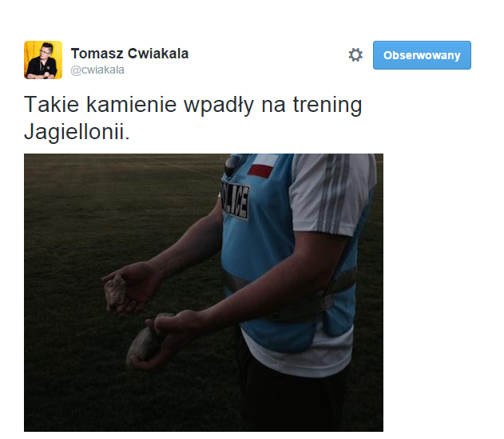Click the stone in the lower hand

point(141,345)
